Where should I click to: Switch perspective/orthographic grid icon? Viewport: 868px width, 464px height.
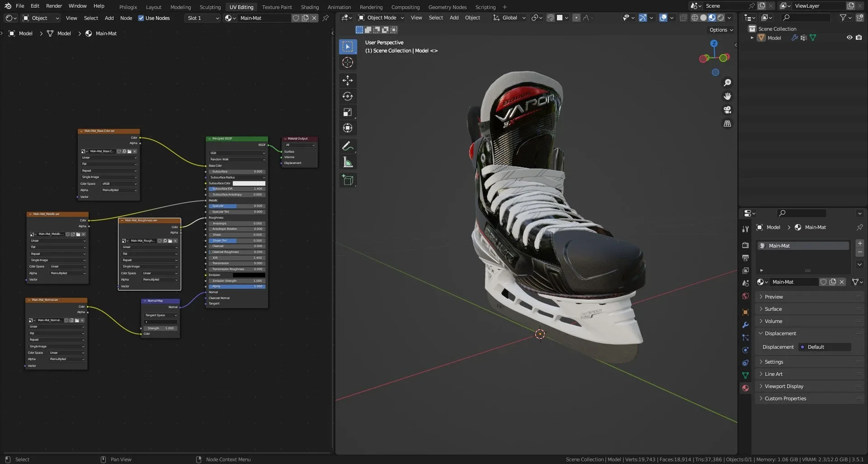727,123
